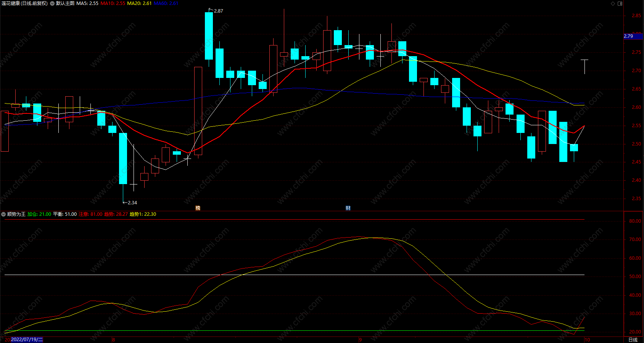This screenshot has width=644, height=343.
Task: Click the 注意: 81.00 value
Action: [x=90, y=214]
